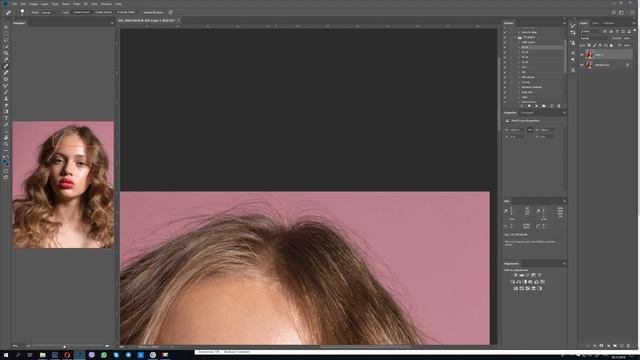
Task: Select the Crop tool
Action: (6, 53)
